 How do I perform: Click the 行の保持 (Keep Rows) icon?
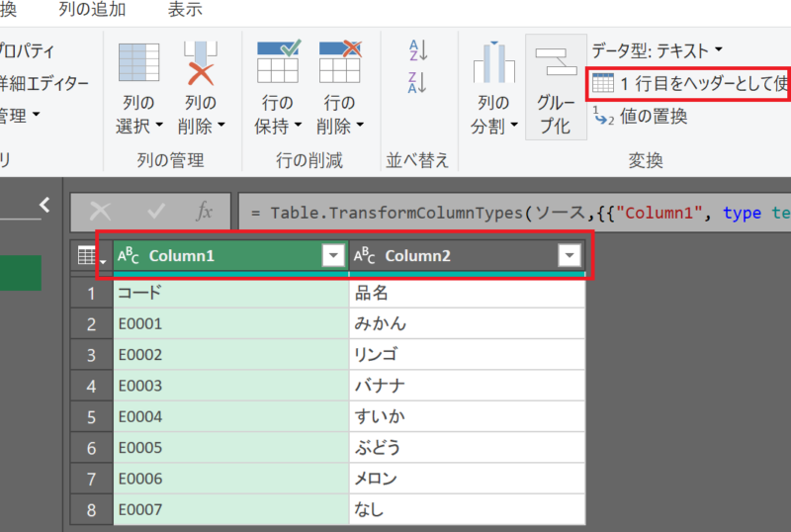[278, 63]
